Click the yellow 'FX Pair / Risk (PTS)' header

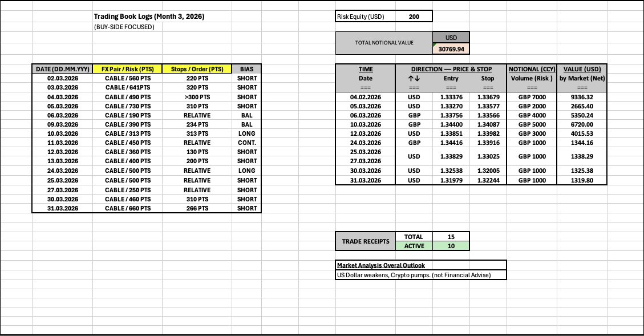[x=128, y=69]
